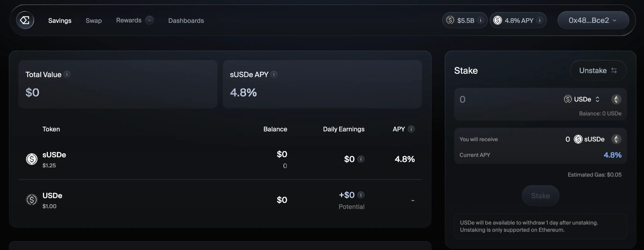The height and width of the screenshot is (250, 644).
Task: Open the Dashboards tab
Action: point(186,20)
